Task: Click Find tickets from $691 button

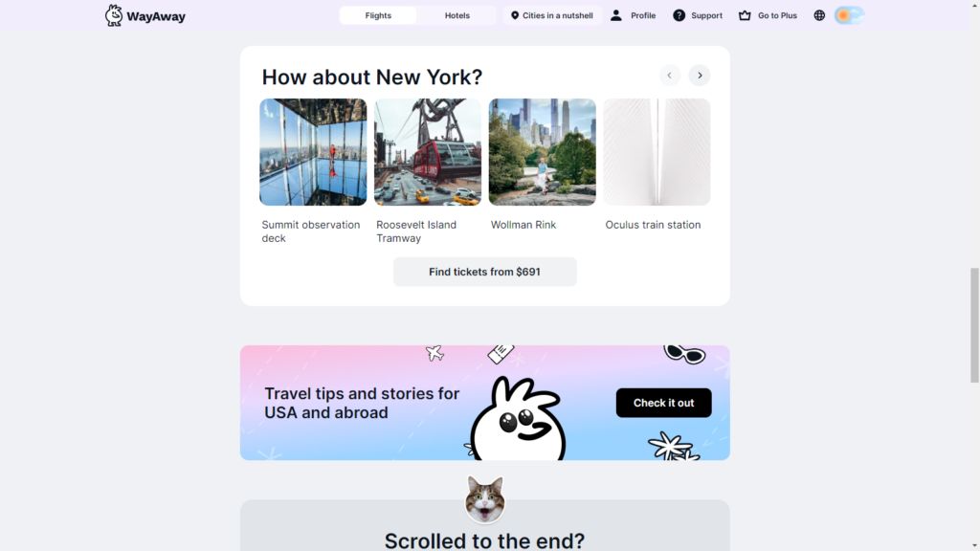Action: pyautogui.click(x=484, y=272)
